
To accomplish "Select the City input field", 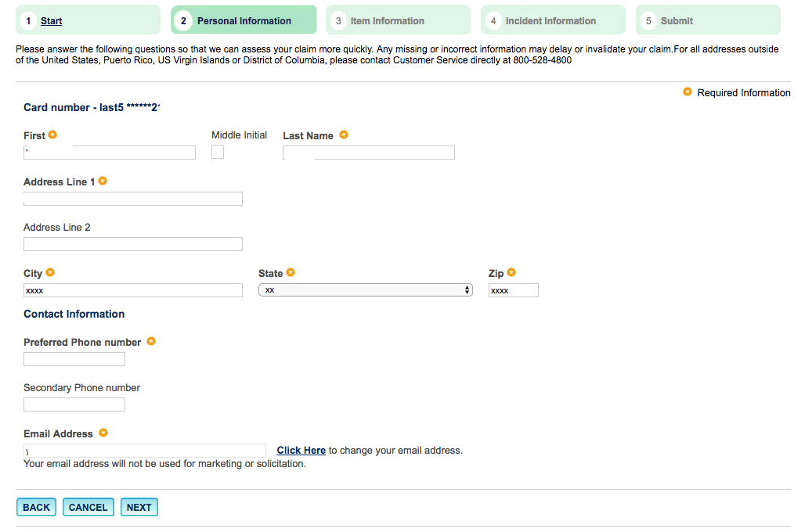I will point(133,290).
